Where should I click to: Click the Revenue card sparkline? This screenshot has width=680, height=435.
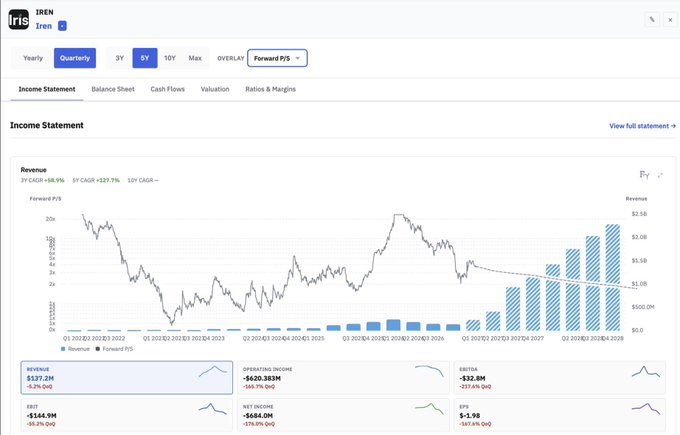pyautogui.click(x=213, y=371)
